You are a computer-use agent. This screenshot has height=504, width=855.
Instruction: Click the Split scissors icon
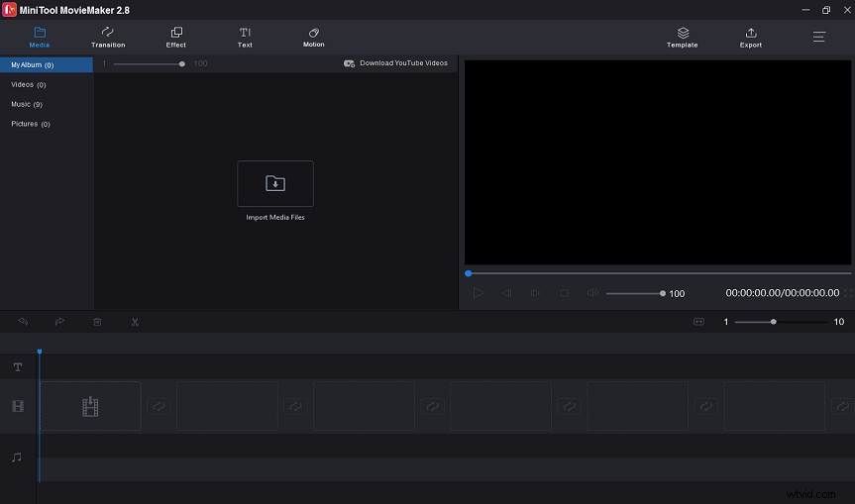(135, 322)
